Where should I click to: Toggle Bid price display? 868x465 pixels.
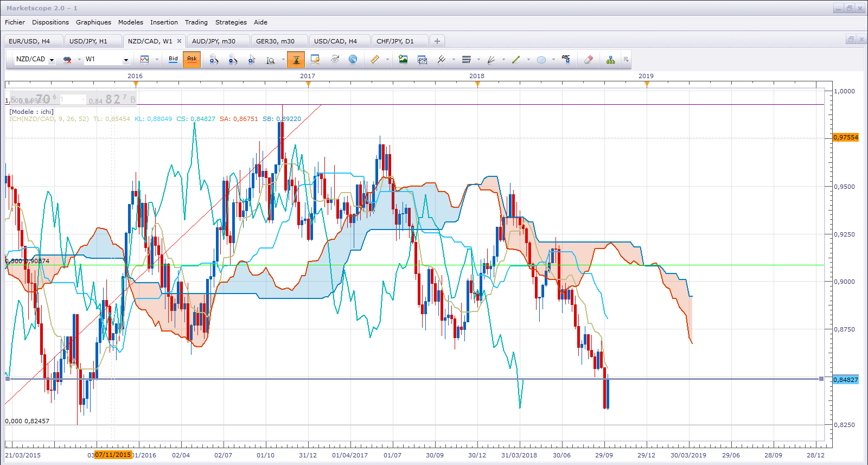click(173, 59)
